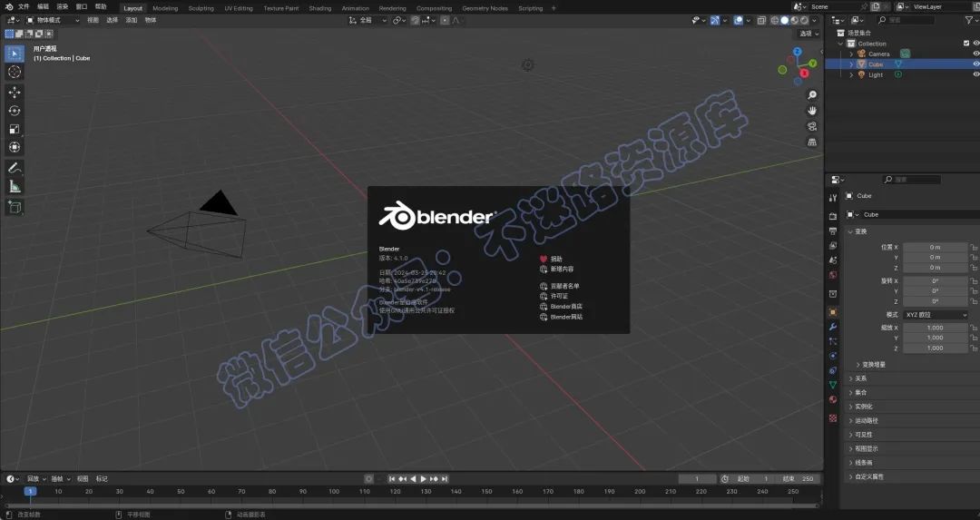Open the 文件 File menu

24,7
